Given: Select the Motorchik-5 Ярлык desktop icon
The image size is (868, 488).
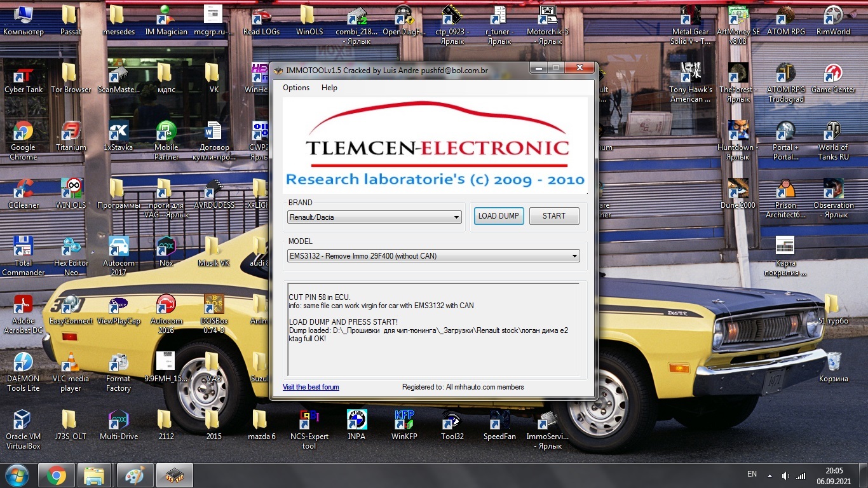Looking at the screenshot, I should [x=548, y=25].
